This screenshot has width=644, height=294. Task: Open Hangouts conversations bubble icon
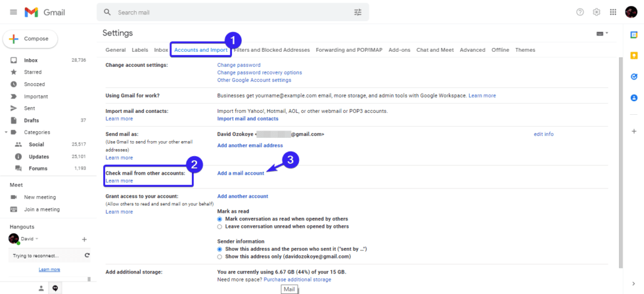[x=55, y=288]
